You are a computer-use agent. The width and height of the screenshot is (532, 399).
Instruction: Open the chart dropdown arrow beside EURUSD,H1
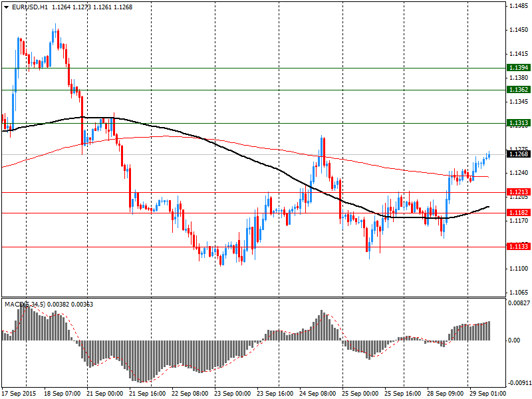[x=7, y=7]
